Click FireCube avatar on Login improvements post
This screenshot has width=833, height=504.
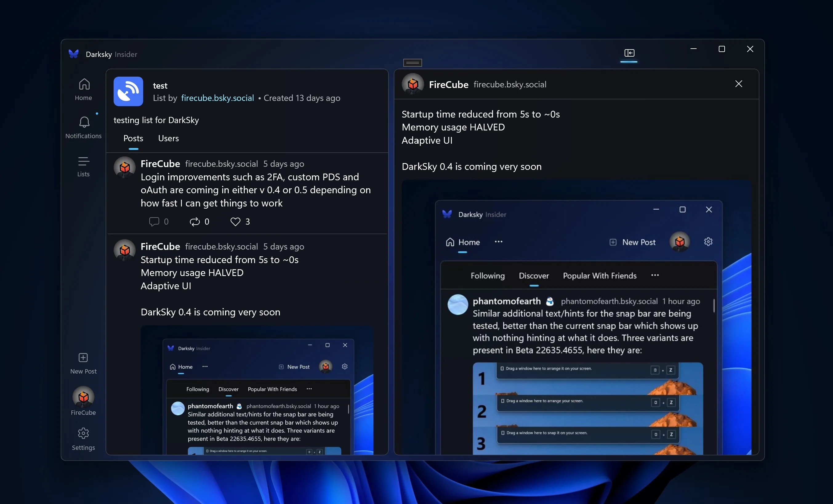(124, 167)
